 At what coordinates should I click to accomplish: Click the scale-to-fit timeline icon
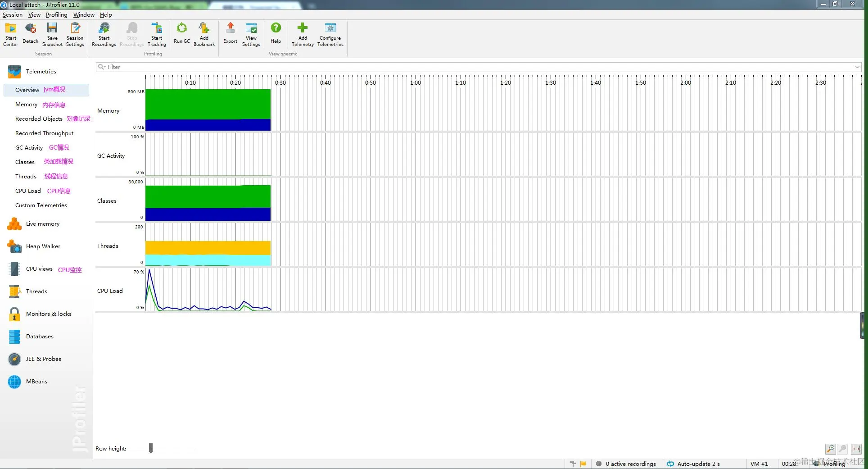pos(856,449)
